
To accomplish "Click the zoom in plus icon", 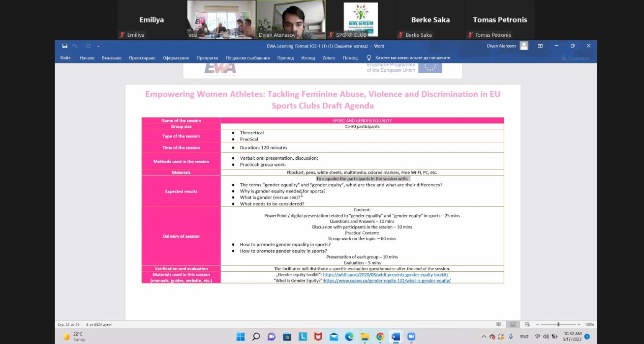I will pyautogui.click(x=579, y=324).
